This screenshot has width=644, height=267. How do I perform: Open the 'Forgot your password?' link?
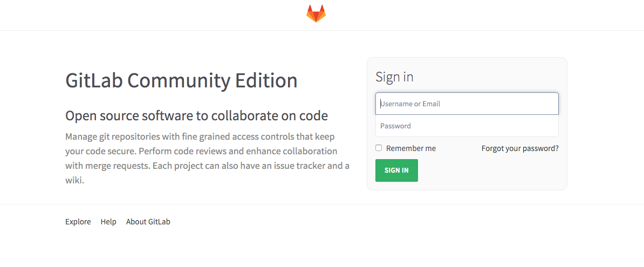pos(520,148)
